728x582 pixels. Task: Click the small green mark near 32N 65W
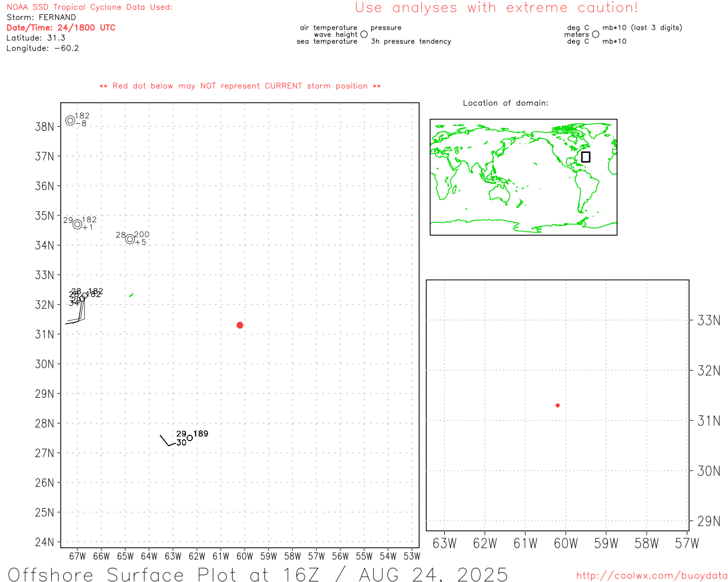[131, 295]
